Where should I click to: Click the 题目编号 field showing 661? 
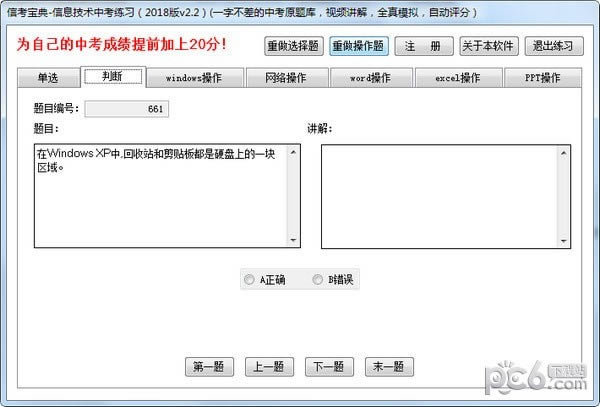click(x=127, y=109)
